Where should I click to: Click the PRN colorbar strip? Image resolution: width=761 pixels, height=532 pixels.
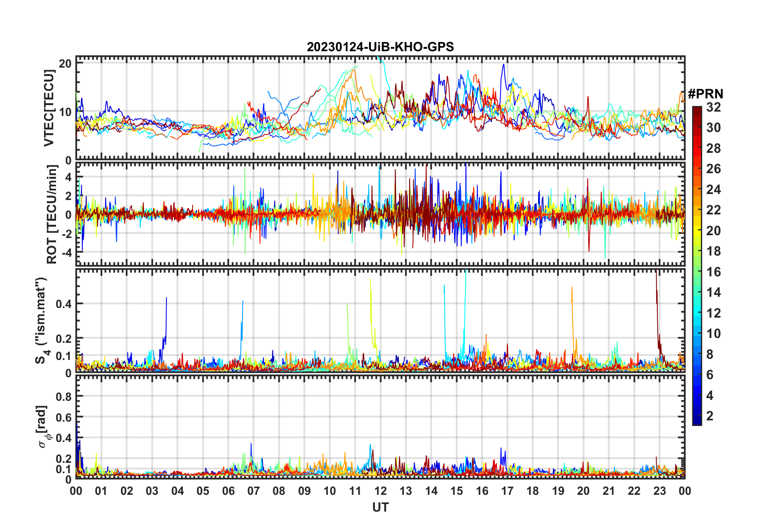pos(697,266)
